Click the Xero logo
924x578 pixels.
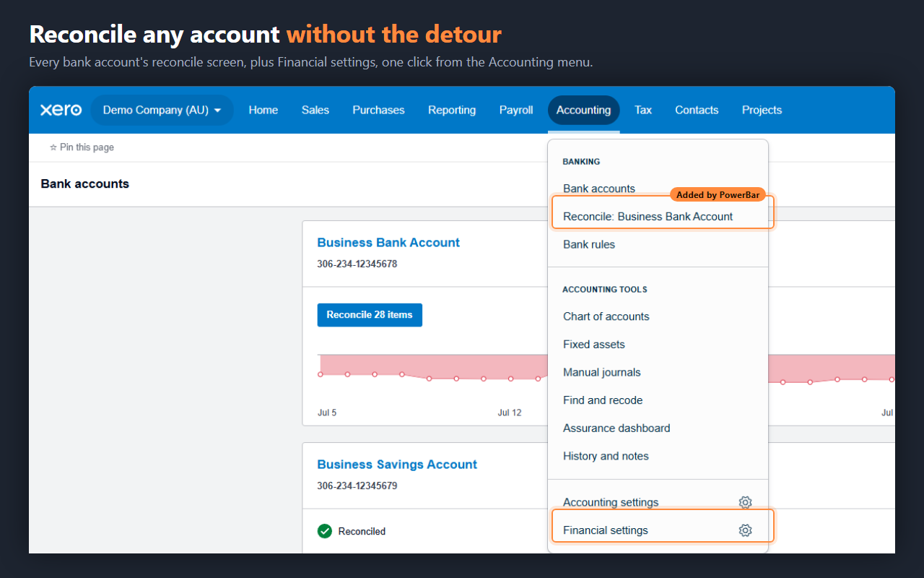(x=61, y=110)
